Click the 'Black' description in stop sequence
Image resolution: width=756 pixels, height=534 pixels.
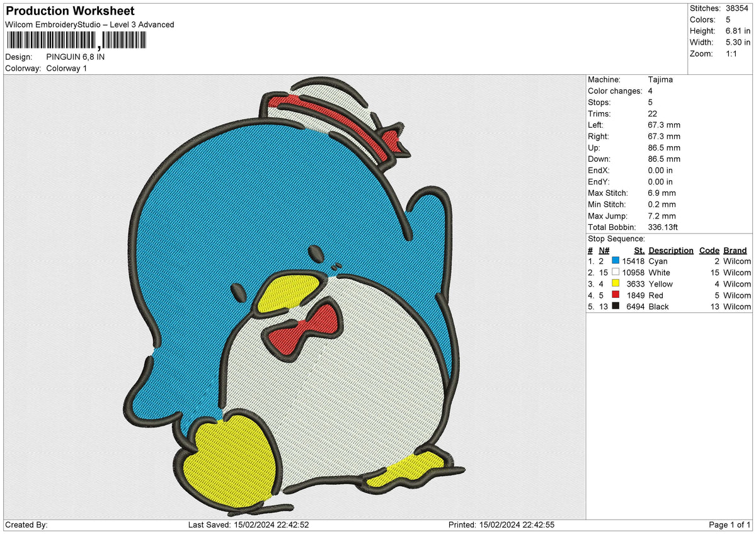[658, 306]
